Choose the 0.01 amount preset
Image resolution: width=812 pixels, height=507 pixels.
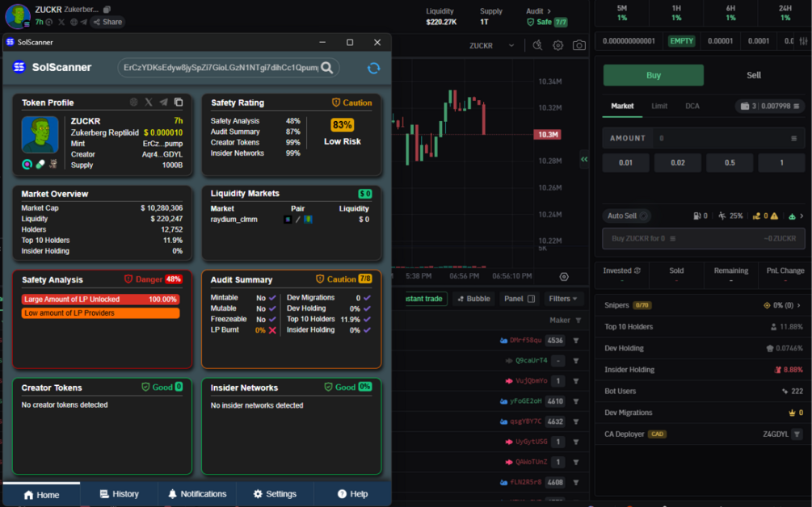tap(625, 162)
